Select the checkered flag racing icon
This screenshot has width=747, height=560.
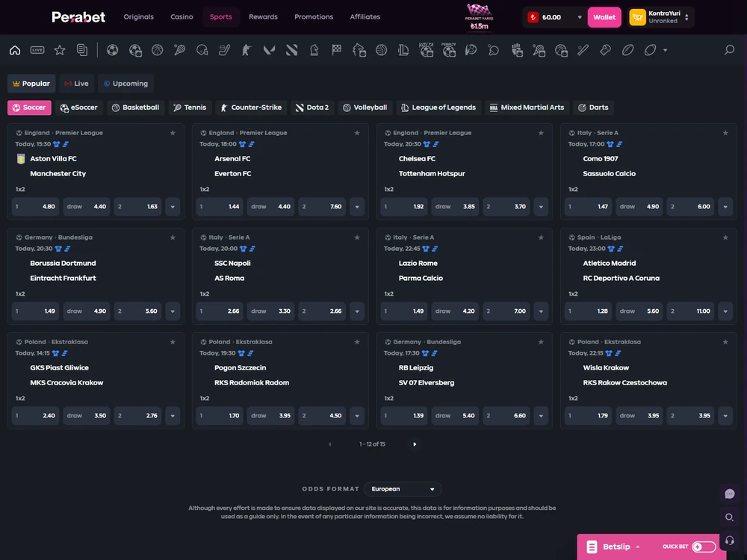click(x=337, y=50)
